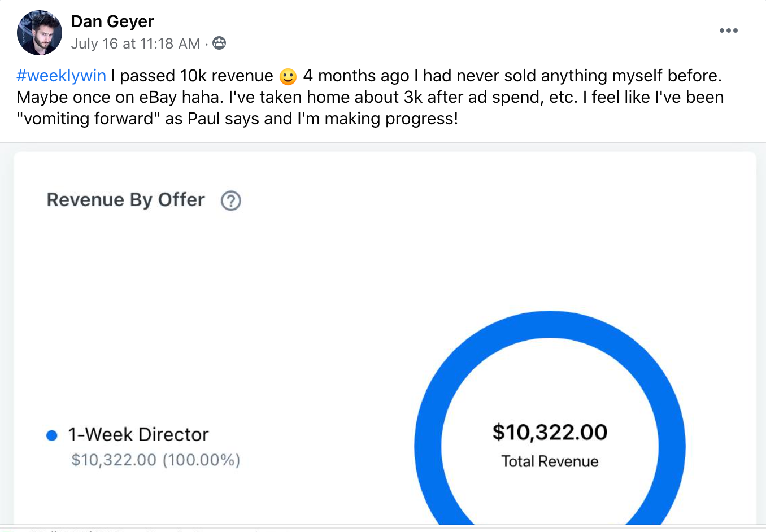Click the $10,322.00 amount inside the donut
This screenshot has height=532, width=766.
pyautogui.click(x=550, y=432)
